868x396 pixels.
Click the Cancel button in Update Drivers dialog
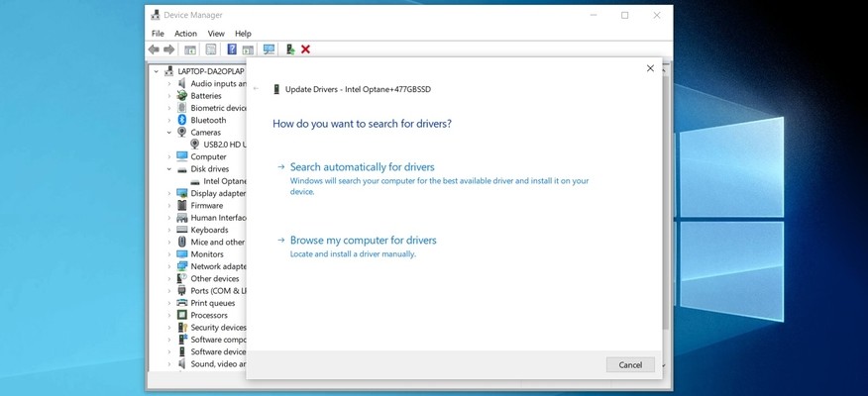click(x=630, y=364)
